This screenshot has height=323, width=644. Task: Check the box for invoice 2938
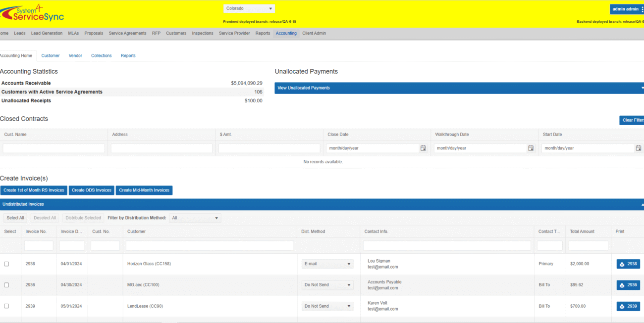pos(6,264)
